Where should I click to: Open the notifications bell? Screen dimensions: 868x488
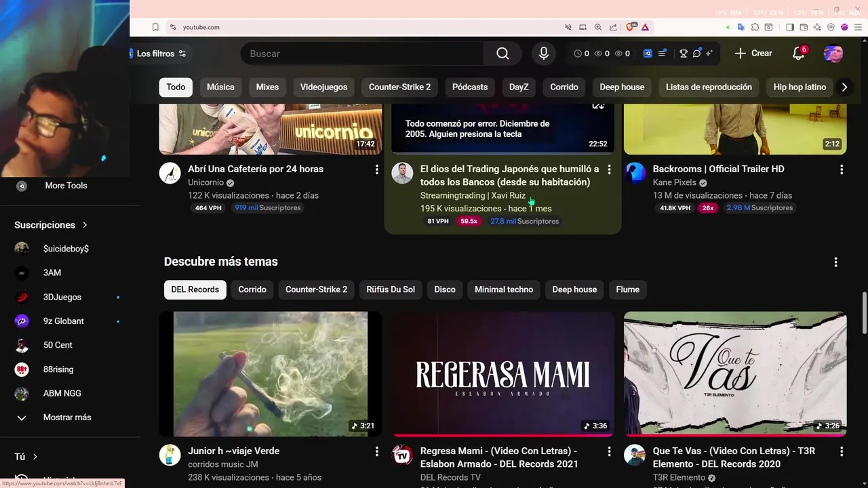coord(799,54)
